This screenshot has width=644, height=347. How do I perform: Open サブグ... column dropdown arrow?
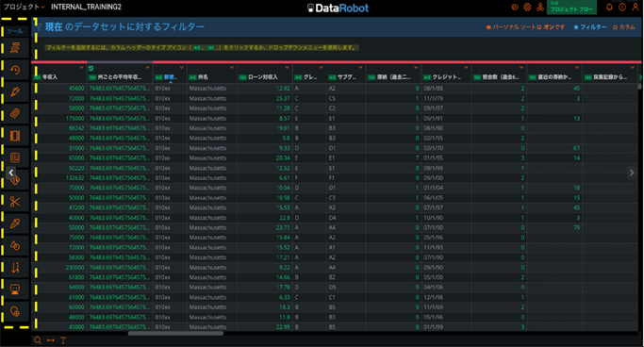tap(360, 67)
